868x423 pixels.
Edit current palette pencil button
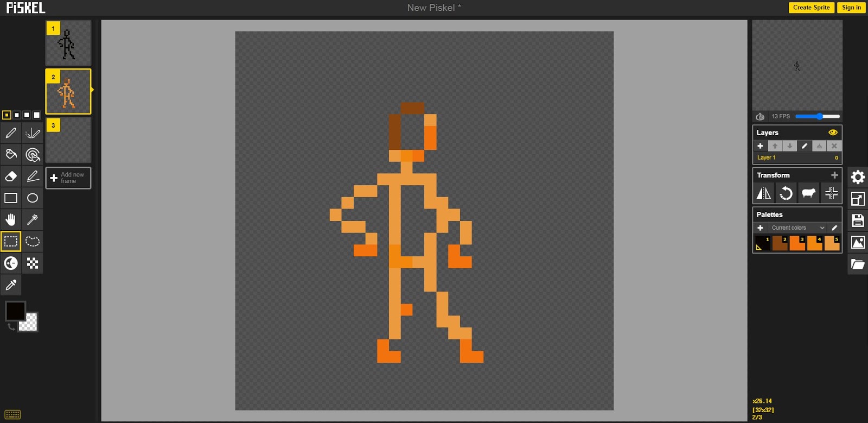click(834, 228)
